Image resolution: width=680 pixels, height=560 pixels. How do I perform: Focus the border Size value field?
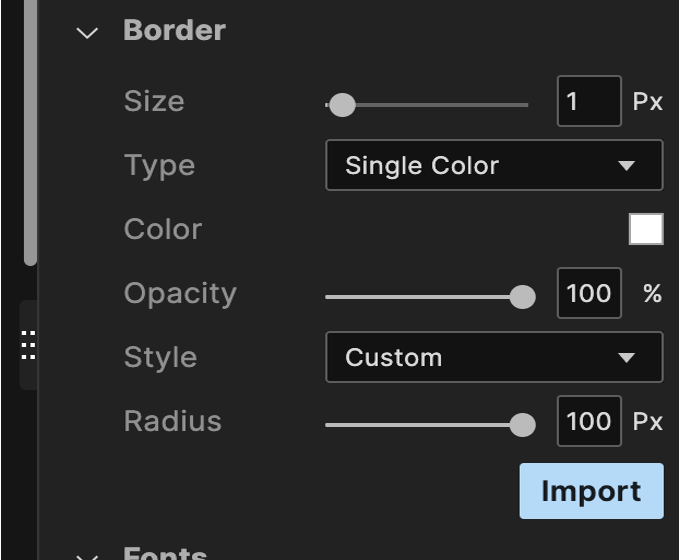588,101
